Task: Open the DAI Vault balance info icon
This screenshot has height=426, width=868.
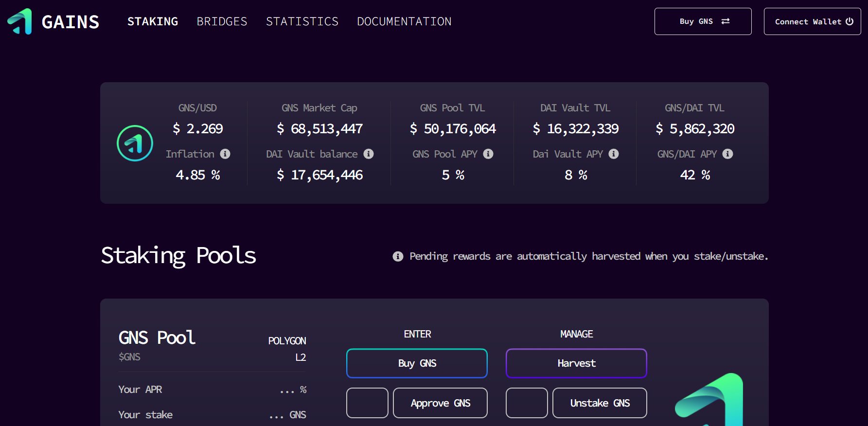Action: [x=369, y=154]
